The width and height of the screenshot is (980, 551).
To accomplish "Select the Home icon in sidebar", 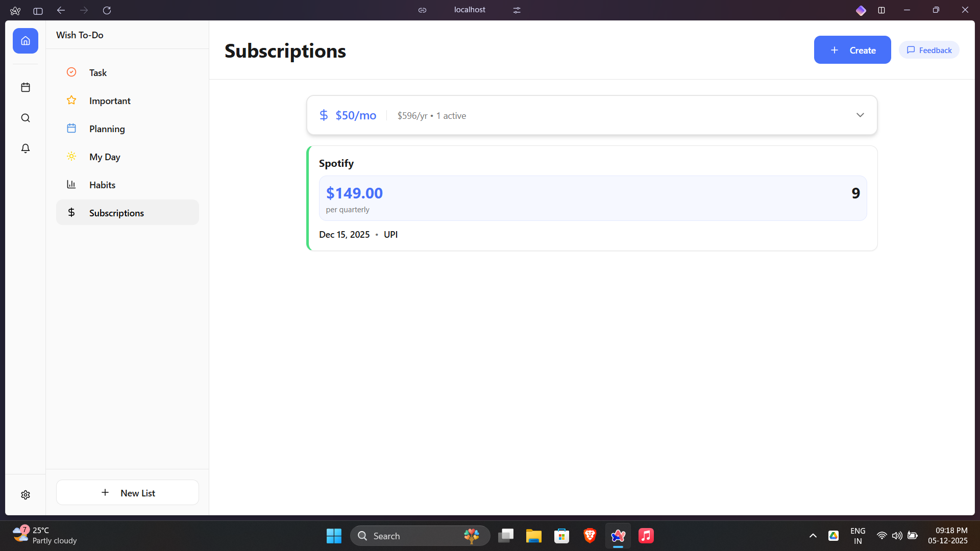I will [x=26, y=41].
